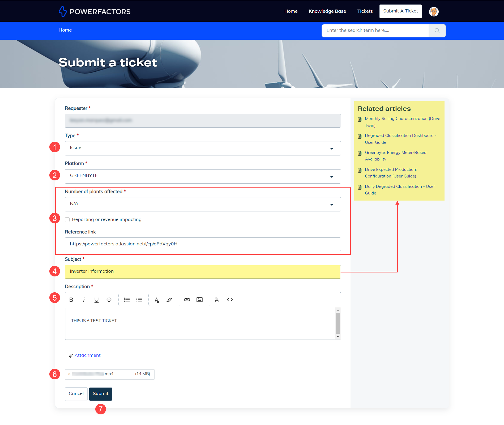
Task: Click the search magnifier button
Action: click(x=437, y=31)
